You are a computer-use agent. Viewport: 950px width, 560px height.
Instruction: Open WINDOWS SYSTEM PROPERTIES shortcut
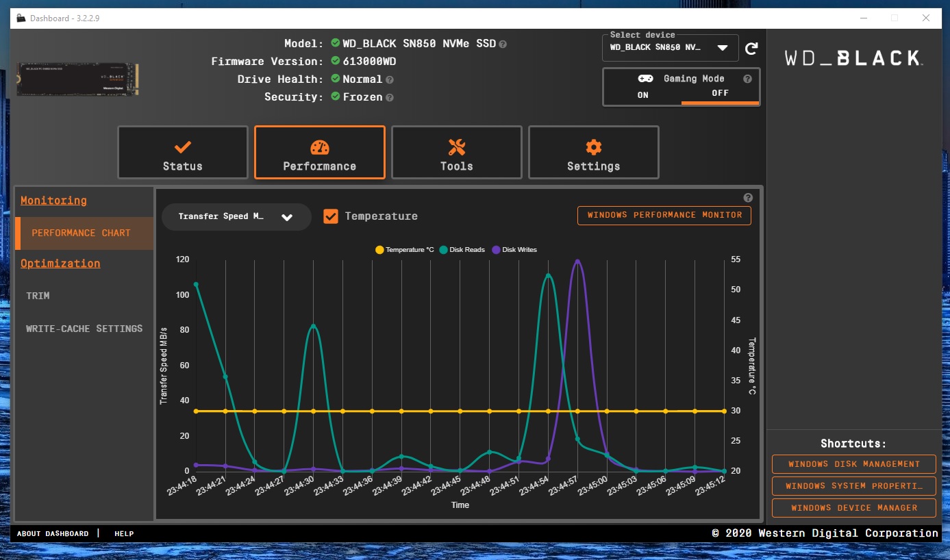(854, 486)
